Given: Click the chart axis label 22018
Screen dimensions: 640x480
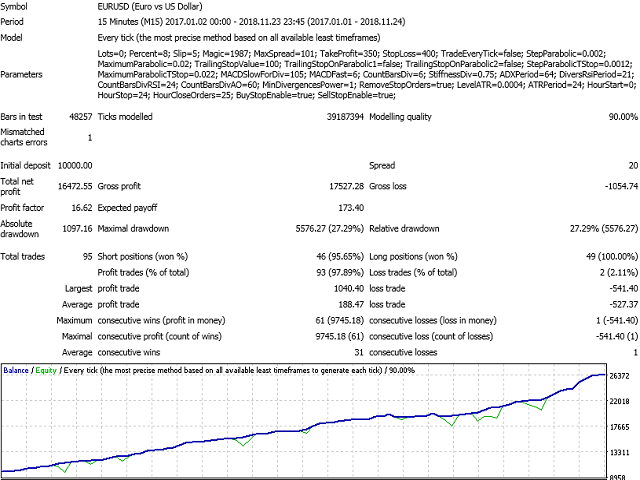Looking at the screenshot, I should coord(619,401).
